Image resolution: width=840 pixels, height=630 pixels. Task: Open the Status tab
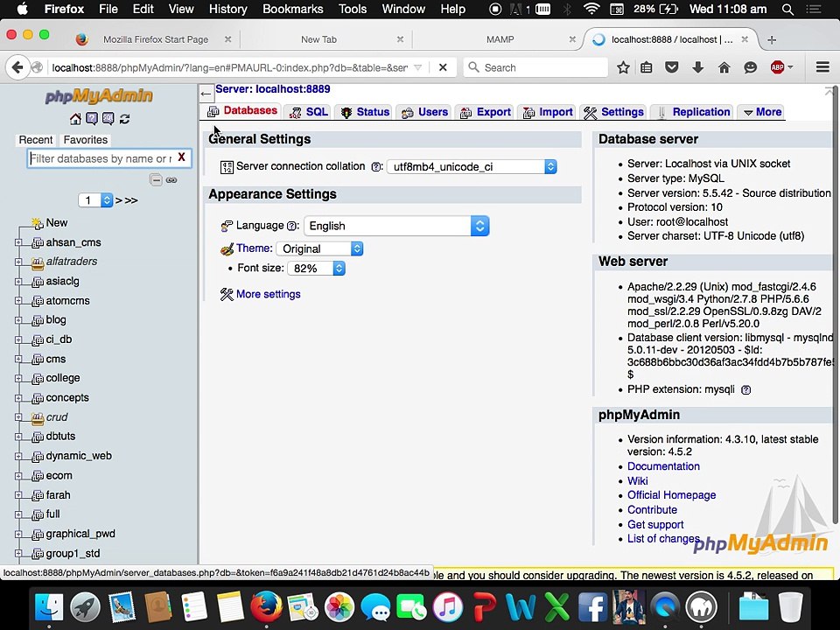click(x=366, y=112)
